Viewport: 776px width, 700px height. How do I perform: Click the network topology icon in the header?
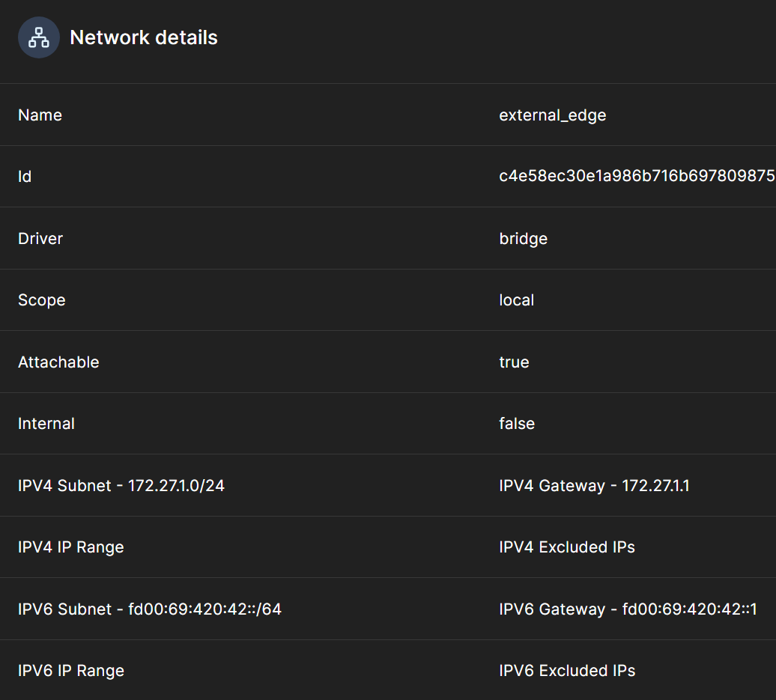[x=38, y=37]
